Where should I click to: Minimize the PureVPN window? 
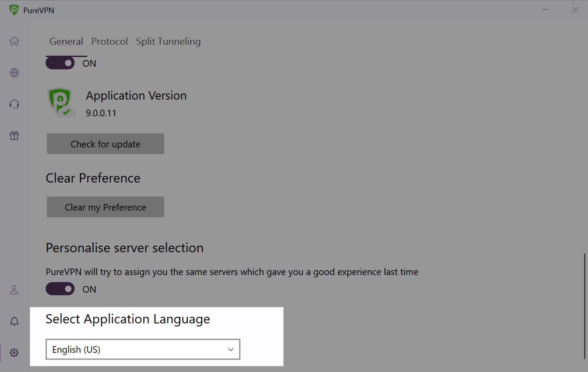pos(545,10)
